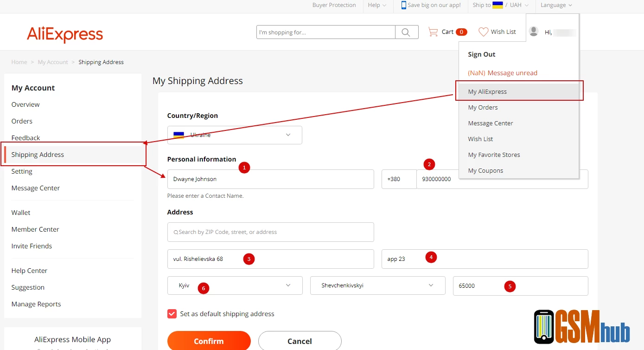The width and height of the screenshot is (644, 350).
Task: Click the AliExpress logo
Action: click(x=65, y=34)
